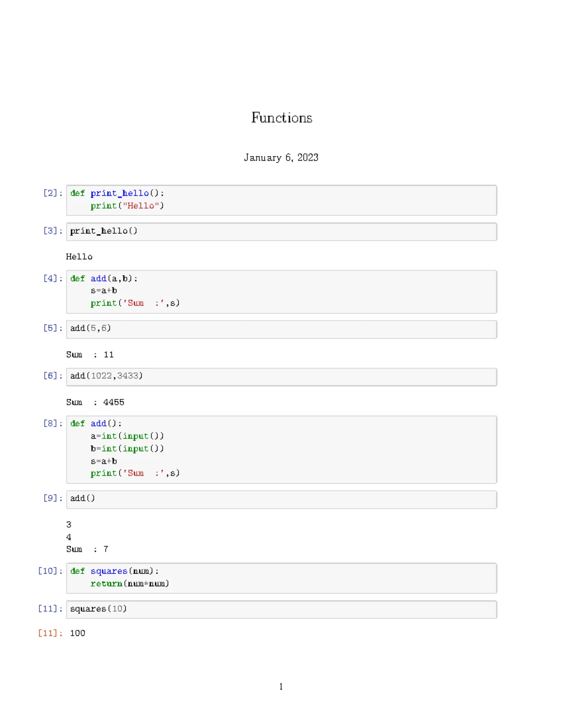Screen dimensions: 563x728
Task: Select the Hello output text
Action: (79, 257)
